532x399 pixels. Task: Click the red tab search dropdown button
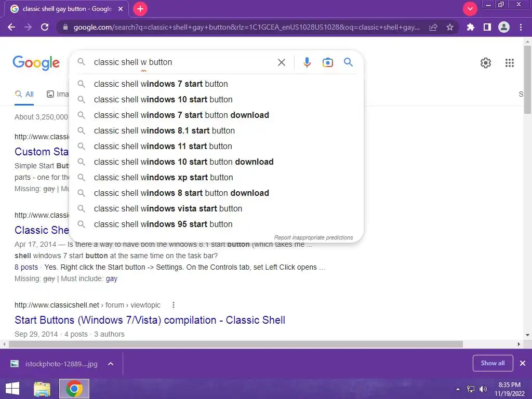click(470, 9)
